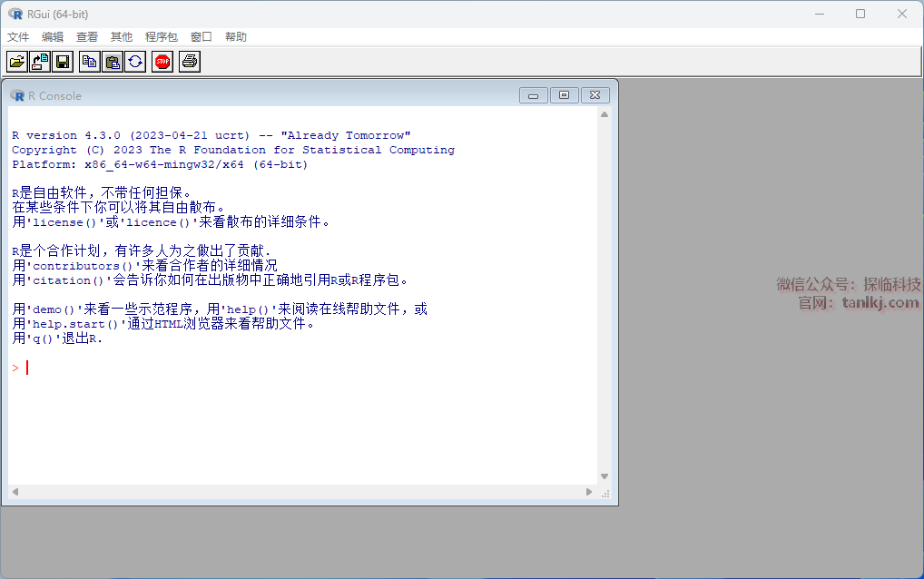Click the 'demo()' text in console
This screenshot has height=579, width=924.
(54, 309)
